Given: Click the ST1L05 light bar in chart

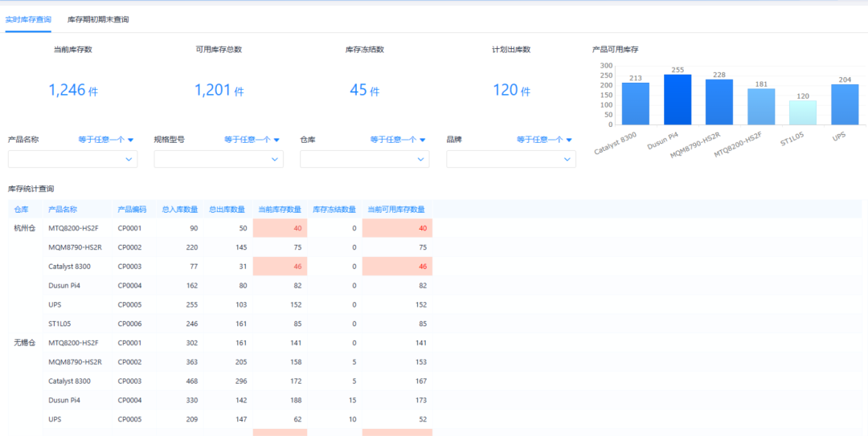Looking at the screenshot, I should point(803,112).
